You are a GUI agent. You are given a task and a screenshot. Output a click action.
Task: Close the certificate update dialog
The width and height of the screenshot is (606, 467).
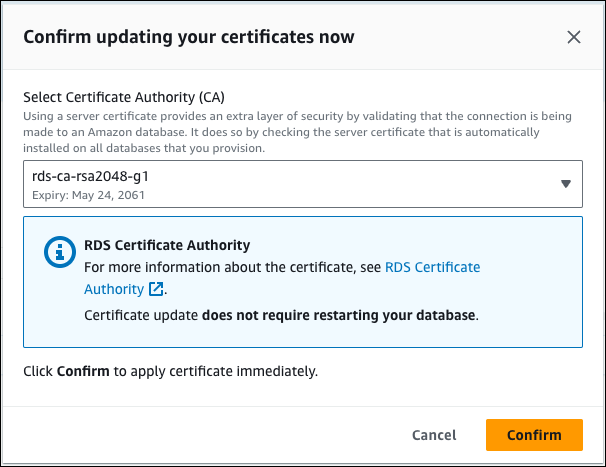coord(574,37)
